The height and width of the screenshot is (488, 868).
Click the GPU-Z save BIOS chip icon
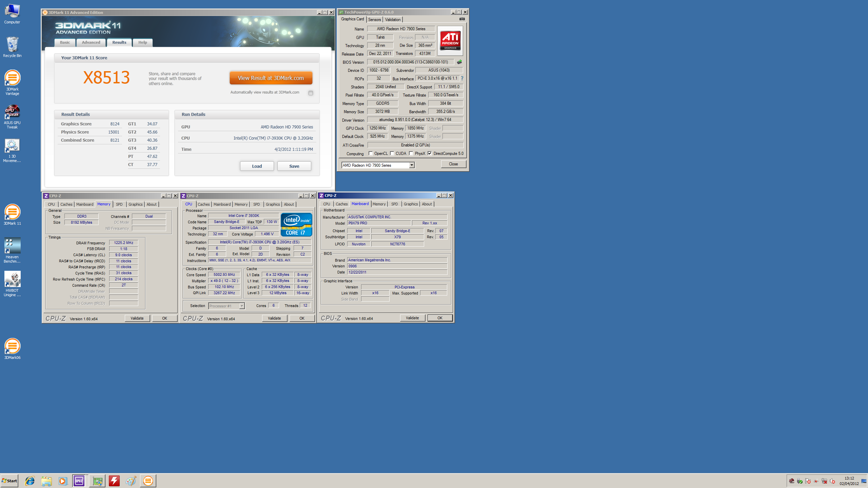(x=459, y=62)
